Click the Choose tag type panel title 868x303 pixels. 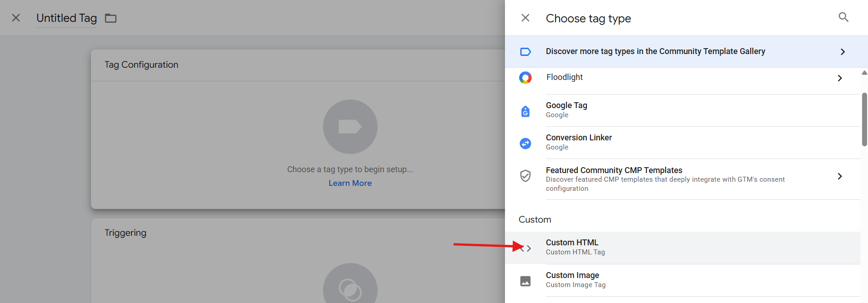point(588,18)
